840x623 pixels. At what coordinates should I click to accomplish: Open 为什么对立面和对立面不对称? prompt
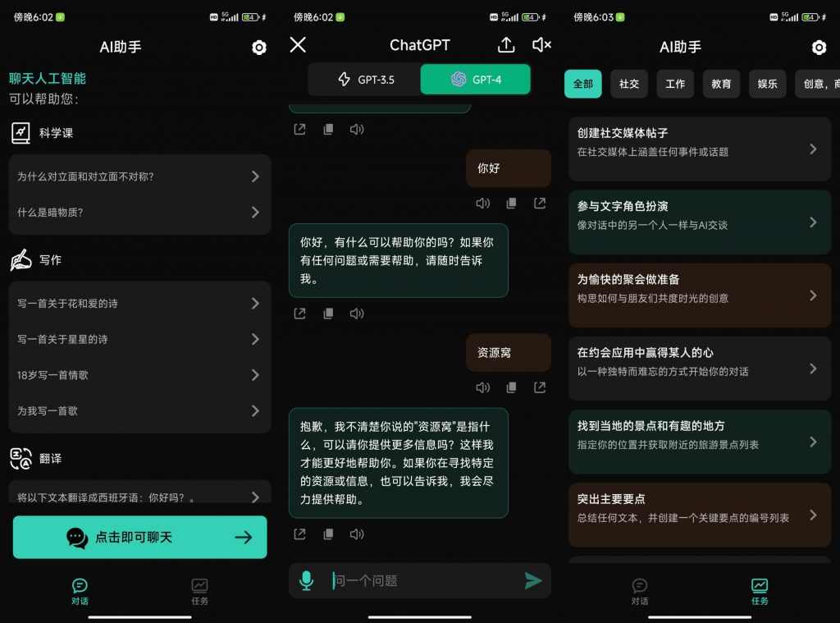(139, 176)
